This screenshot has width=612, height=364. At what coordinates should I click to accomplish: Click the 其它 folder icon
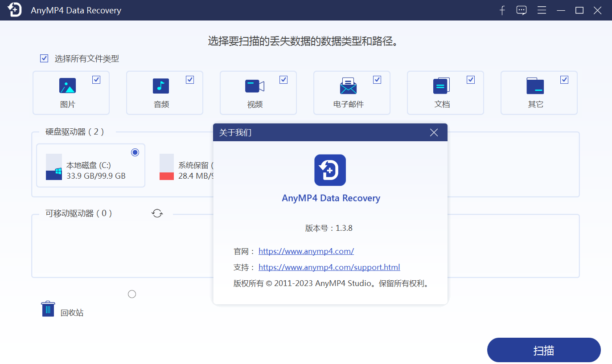[x=535, y=86]
